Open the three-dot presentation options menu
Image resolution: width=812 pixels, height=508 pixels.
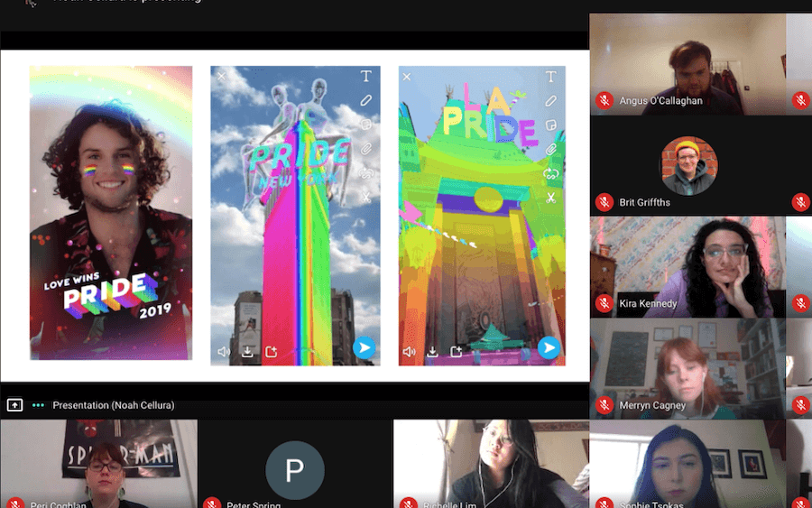(x=38, y=405)
